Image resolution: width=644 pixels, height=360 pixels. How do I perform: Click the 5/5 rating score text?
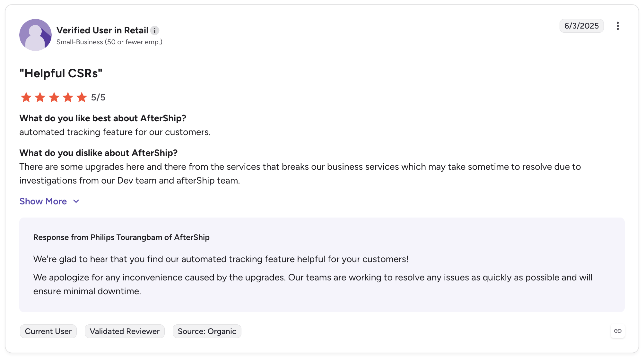pyautogui.click(x=98, y=98)
